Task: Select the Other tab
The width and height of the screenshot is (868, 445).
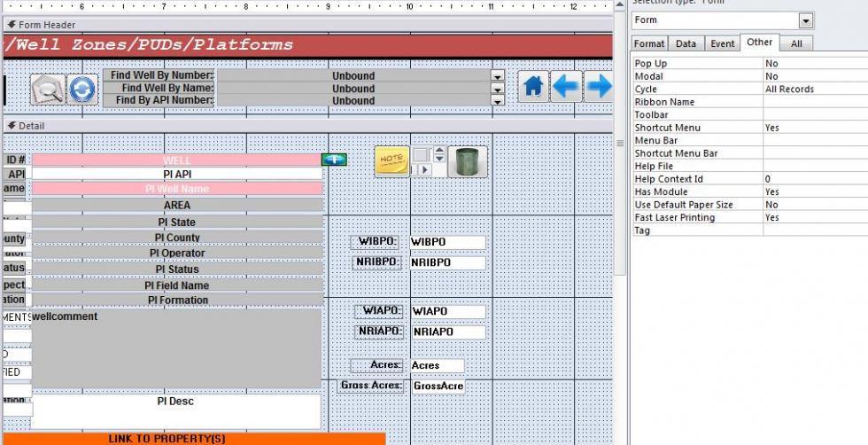Action: coord(760,43)
